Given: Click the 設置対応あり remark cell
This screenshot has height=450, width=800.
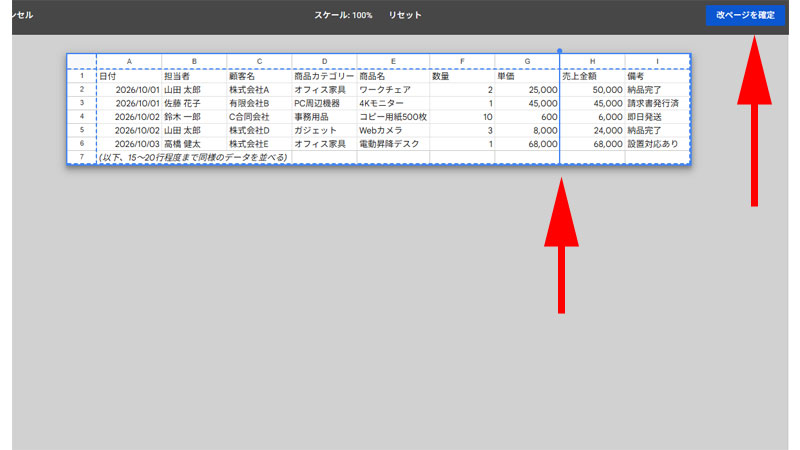Looking at the screenshot, I should click(x=657, y=144).
